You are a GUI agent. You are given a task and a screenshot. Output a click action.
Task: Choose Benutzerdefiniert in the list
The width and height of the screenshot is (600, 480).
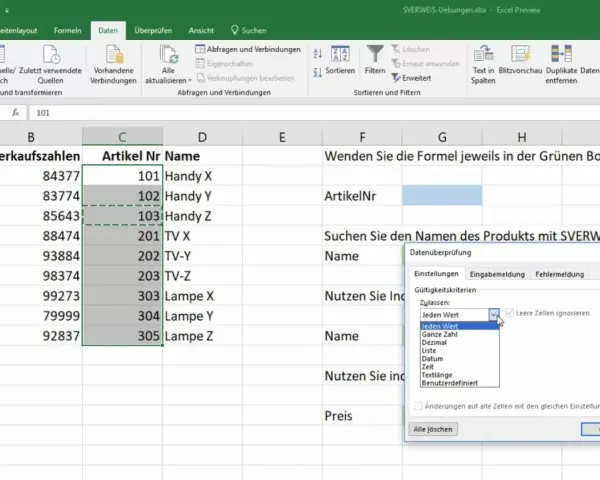coord(460,383)
